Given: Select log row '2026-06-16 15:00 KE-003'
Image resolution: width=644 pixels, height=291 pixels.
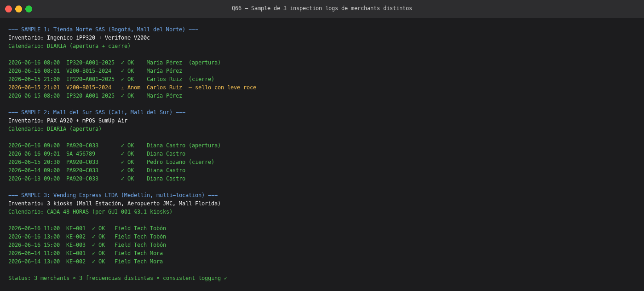Looking at the screenshot, I should coord(87,245).
